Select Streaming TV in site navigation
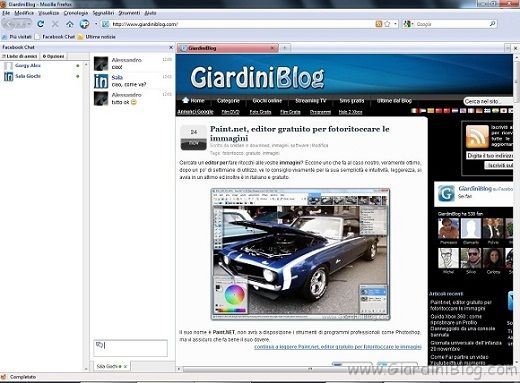Viewport: 520px width, 383px height. tap(310, 100)
